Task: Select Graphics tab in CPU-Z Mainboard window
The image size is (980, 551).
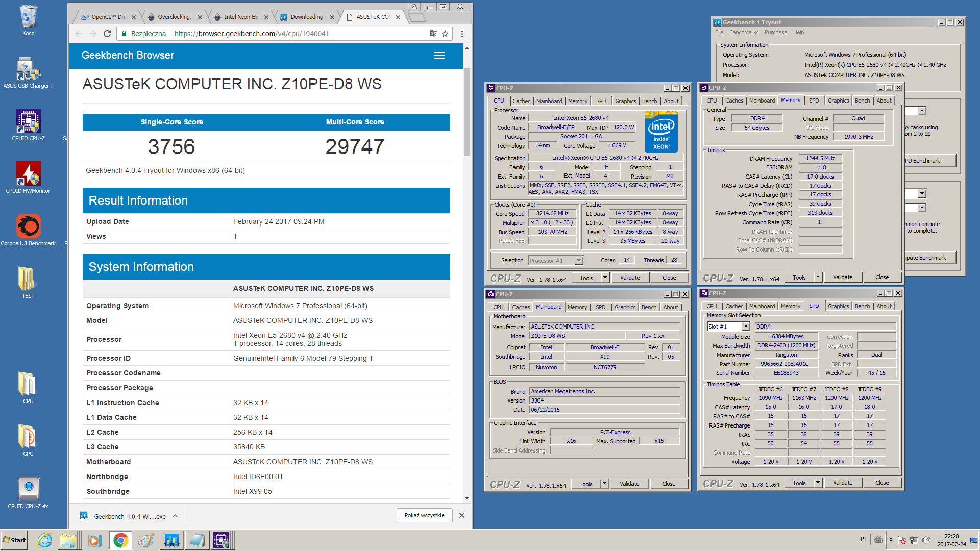Action: tap(625, 307)
